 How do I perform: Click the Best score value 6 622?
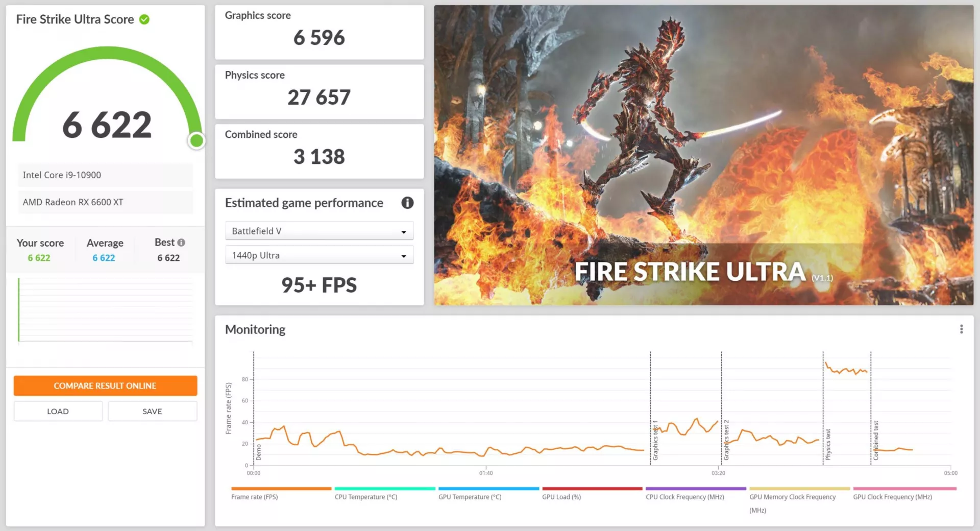pyautogui.click(x=168, y=258)
